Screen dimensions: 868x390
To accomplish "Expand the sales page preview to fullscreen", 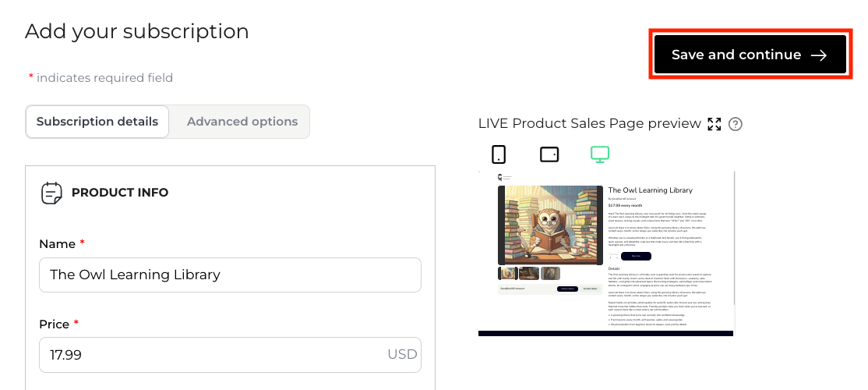I will (x=714, y=124).
